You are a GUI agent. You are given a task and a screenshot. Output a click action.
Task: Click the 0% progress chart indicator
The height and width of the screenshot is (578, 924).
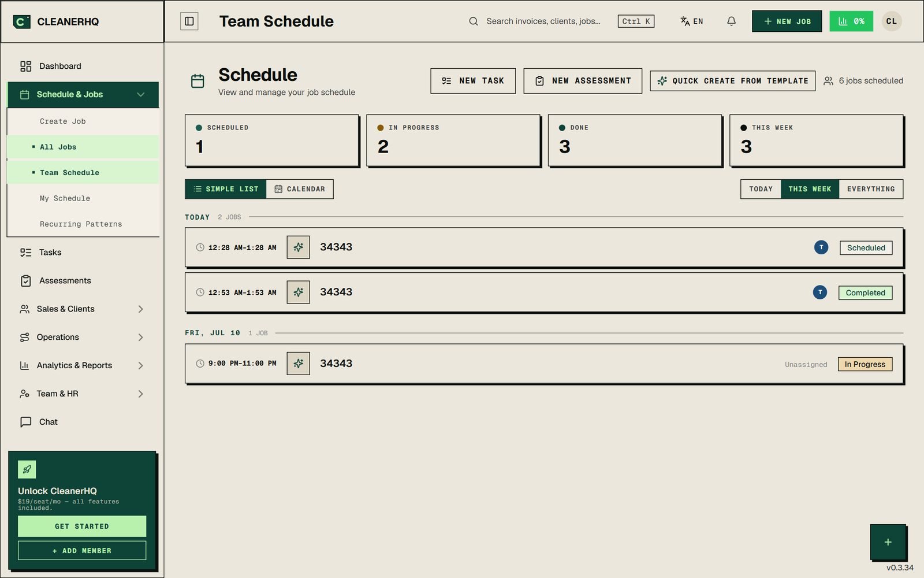tap(851, 21)
